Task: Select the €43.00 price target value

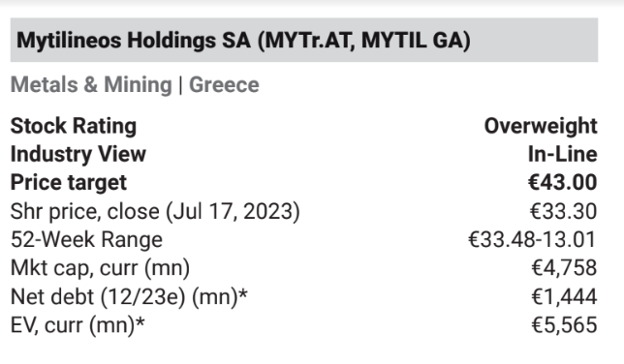Action: pos(563,183)
